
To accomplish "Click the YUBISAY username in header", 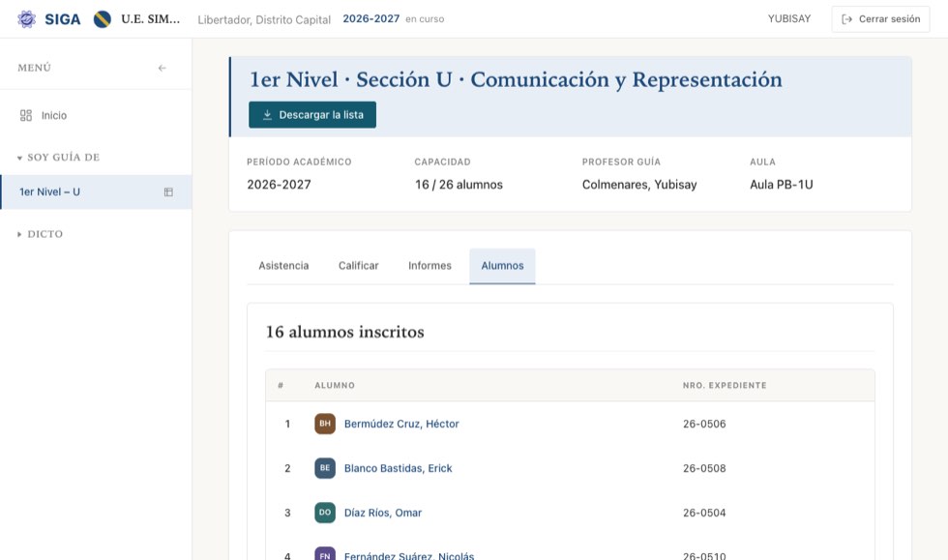I will pyautogui.click(x=789, y=18).
